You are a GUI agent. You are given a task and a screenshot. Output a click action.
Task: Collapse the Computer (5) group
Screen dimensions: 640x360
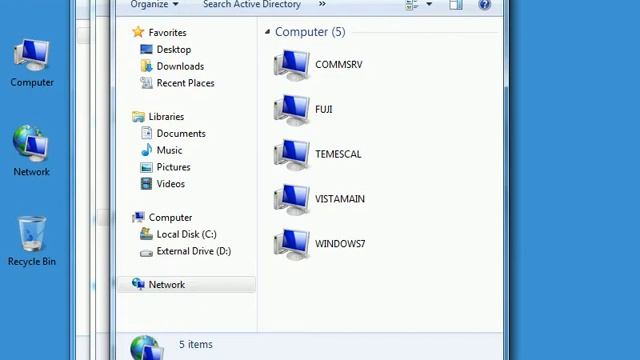[267, 31]
